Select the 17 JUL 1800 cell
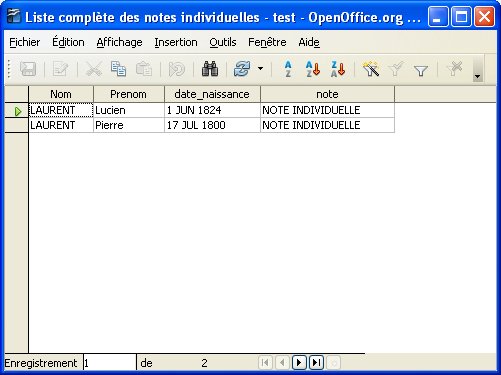Screen dimensions: 501x375 (x=212, y=125)
